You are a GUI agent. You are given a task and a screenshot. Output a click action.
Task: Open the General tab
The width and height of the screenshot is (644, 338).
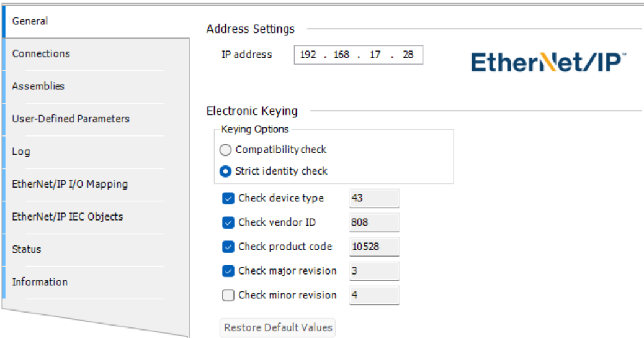tap(30, 21)
